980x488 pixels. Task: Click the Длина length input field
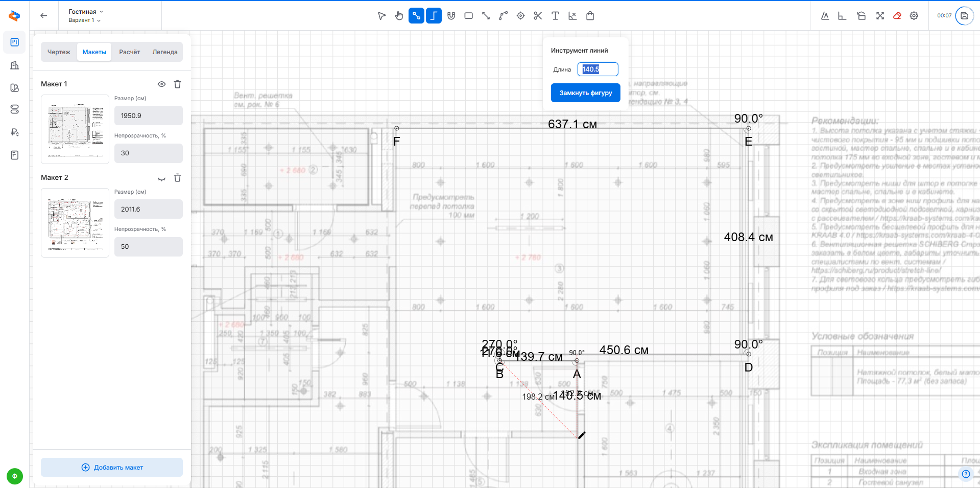pos(597,69)
